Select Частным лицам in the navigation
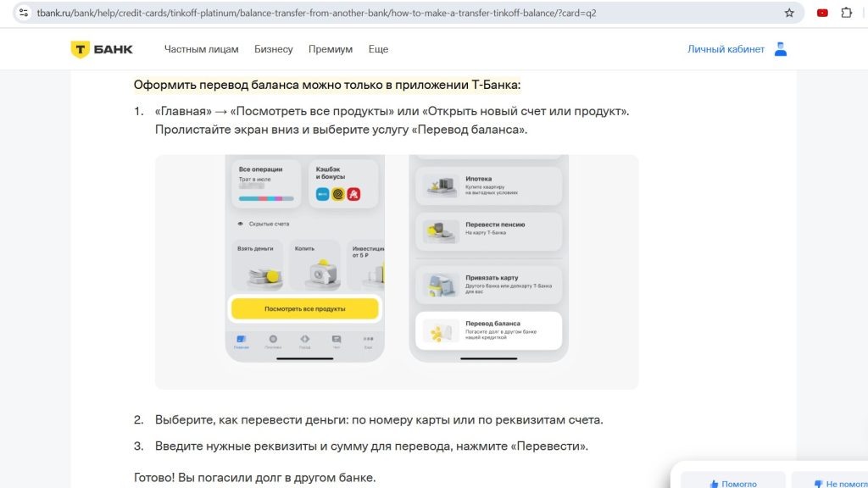This screenshot has height=488, width=868. pos(202,49)
